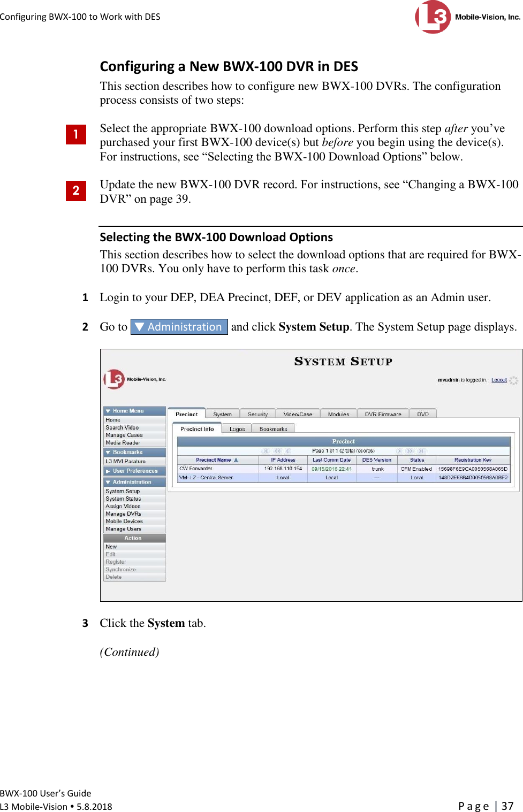523x812 pixels.
Task: Click the L3 Mobile-Vision logo in System Setup
Action: click(135, 379)
